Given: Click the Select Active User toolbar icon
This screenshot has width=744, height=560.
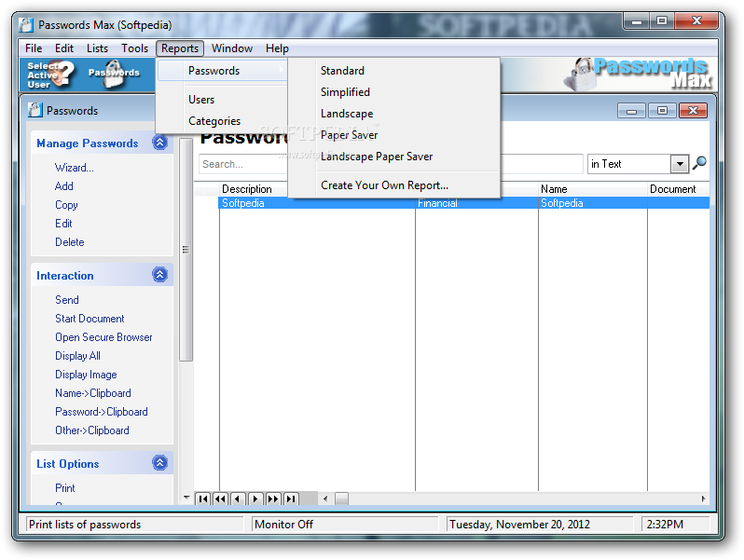Looking at the screenshot, I should [51, 75].
